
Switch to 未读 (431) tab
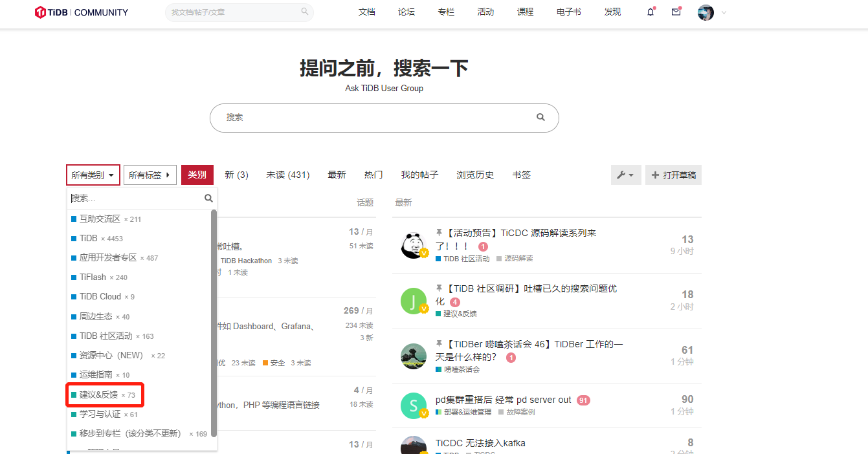pos(288,175)
